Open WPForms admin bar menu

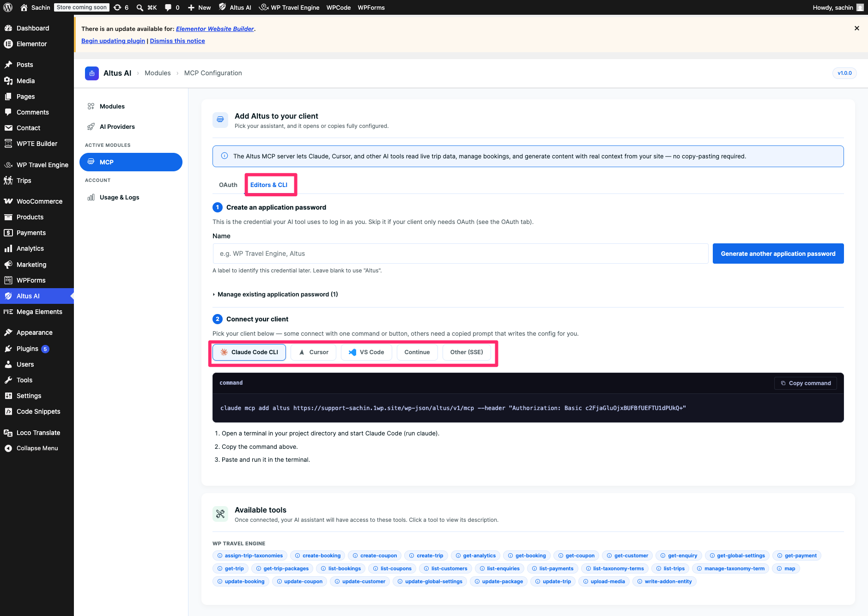[371, 7]
